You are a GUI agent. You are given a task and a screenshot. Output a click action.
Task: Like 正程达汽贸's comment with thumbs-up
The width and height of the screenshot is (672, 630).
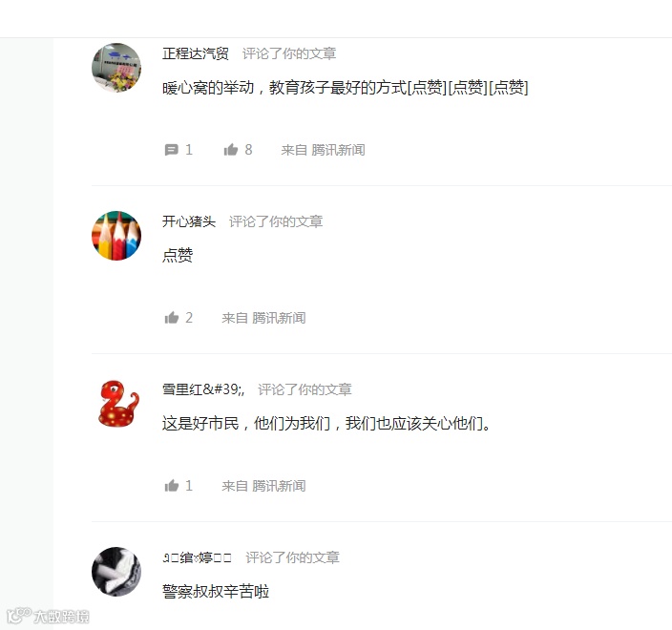(231, 150)
